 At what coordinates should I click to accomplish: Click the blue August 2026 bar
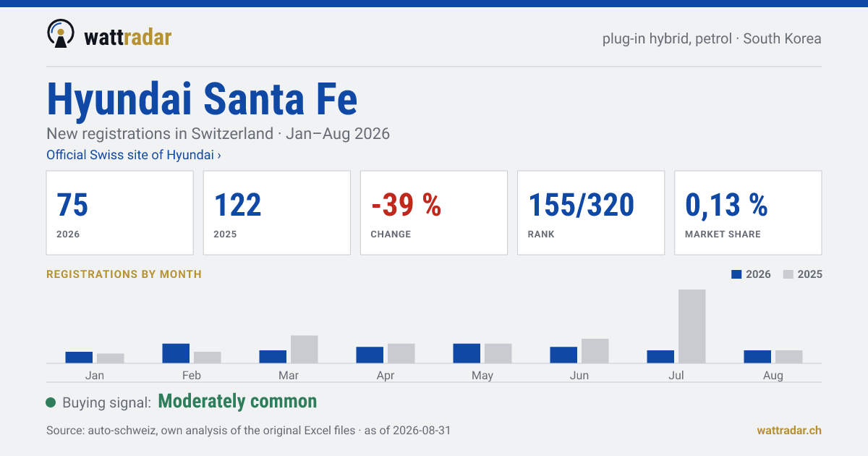pos(757,357)
